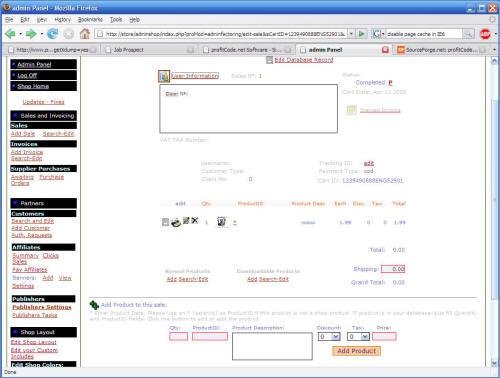Image resolution: width=500 pixels, height=378 pixels.
Task: Click the Price input field
Action: (384, 337)
